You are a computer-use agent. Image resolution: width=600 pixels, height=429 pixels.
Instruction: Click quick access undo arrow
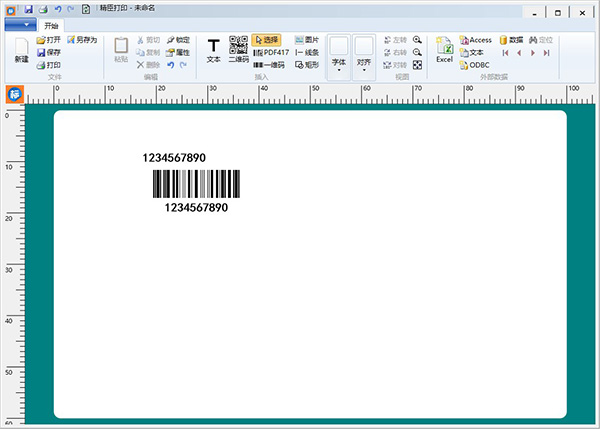point(58,9)
